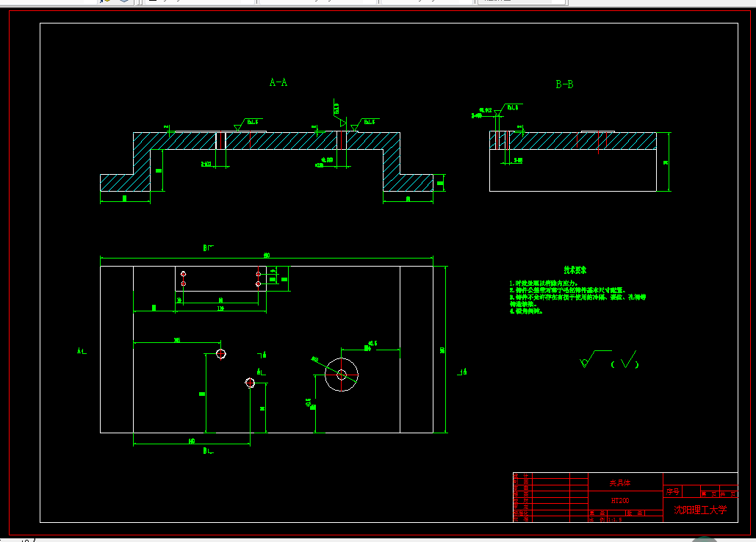Click the 第 页 cell in title block

pos(710,494)
